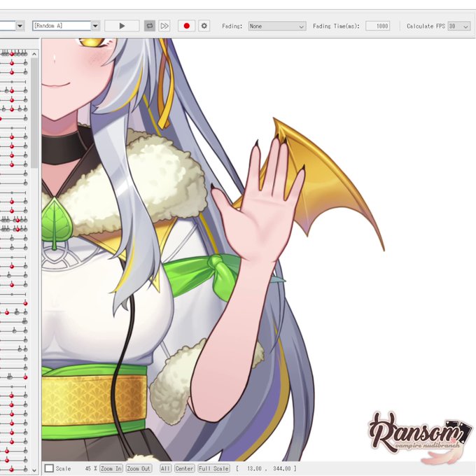476x476 pixels.
Task: Click the fast-forward double arrow icon
Action: click(164, 26)
